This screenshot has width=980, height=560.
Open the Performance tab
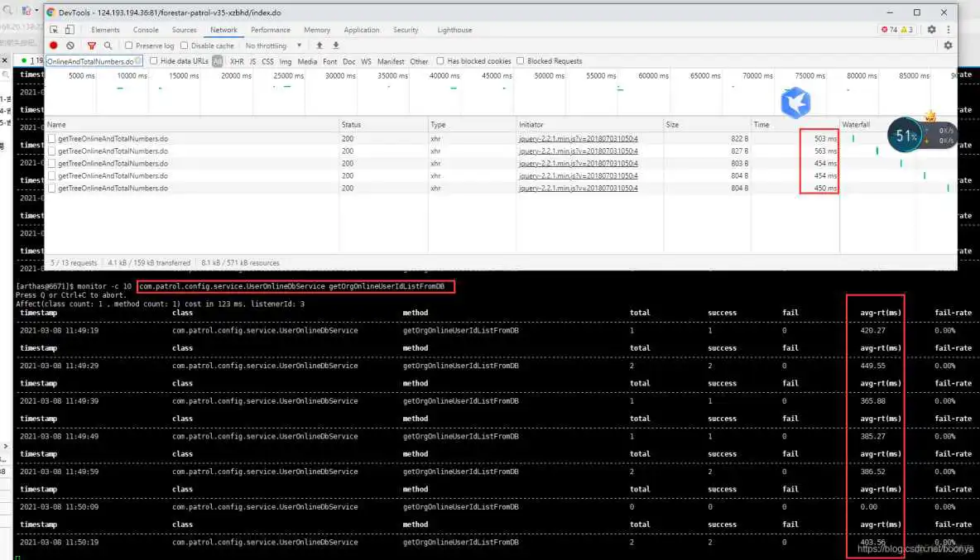coord(271,30)
